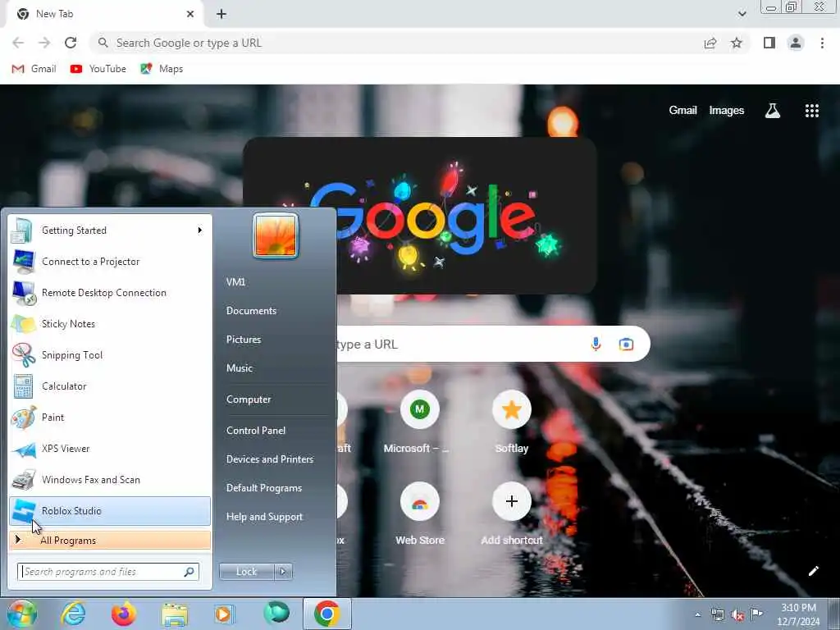Close the New Tab tab
Viewport: 840px width, 630px height.
click(190, 14)
